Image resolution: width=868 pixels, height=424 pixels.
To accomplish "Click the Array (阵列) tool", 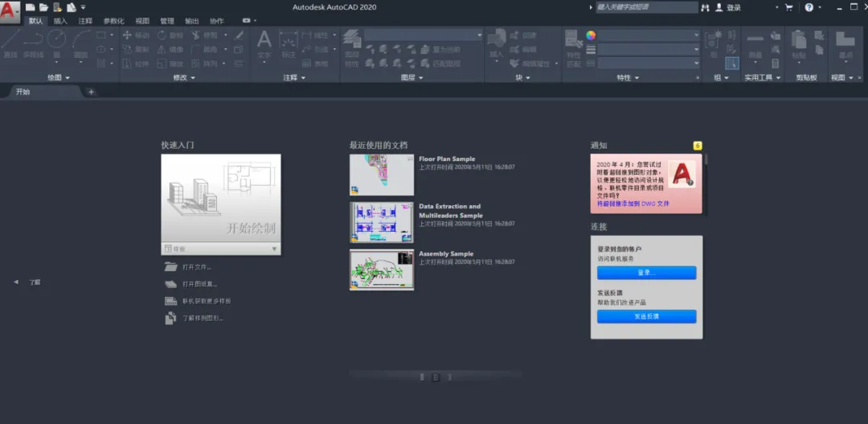I will tap(204, 64).
